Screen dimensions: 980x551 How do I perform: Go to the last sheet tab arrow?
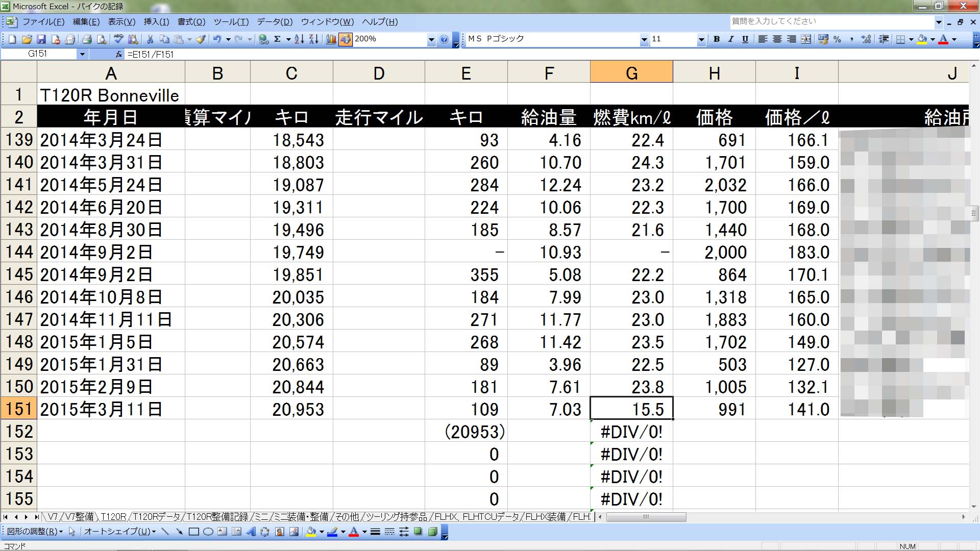pyautogui.click(x=36, y=517)
